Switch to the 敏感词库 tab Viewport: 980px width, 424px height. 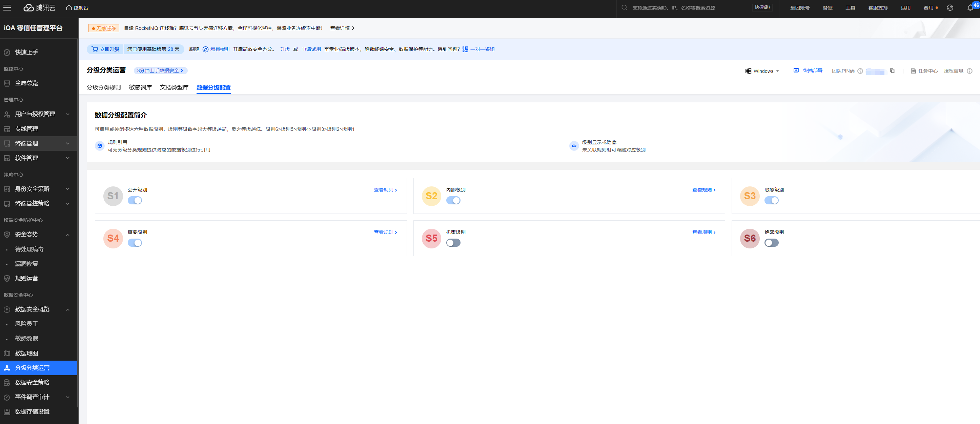(x=140, y=87)
